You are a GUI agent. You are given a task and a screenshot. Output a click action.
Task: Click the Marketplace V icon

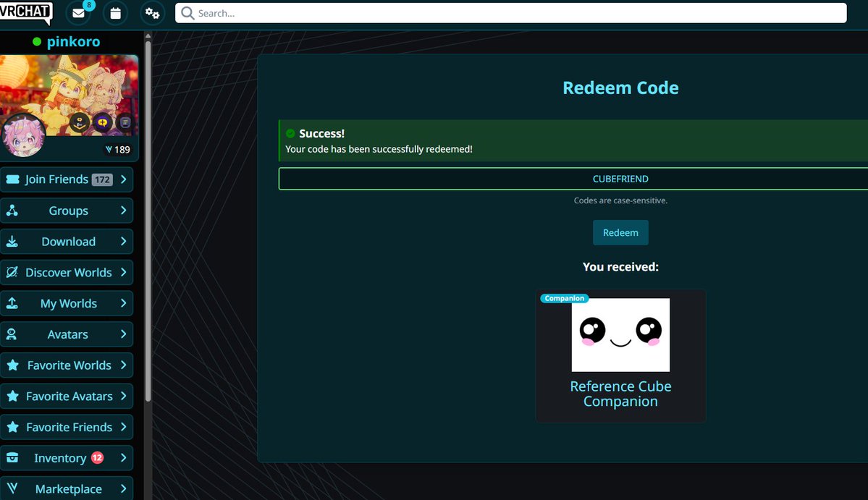(x=12, y=488)
